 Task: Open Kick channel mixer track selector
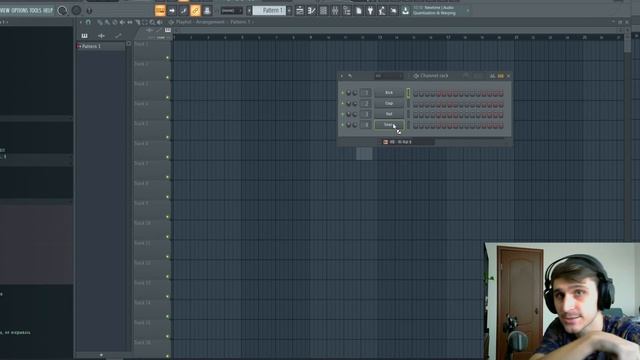click(366, 93)
